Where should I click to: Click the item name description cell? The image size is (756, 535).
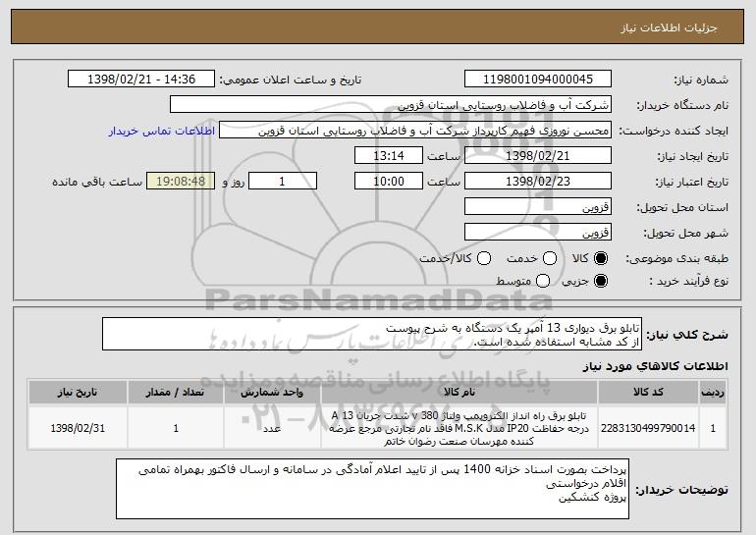(459, 428)
